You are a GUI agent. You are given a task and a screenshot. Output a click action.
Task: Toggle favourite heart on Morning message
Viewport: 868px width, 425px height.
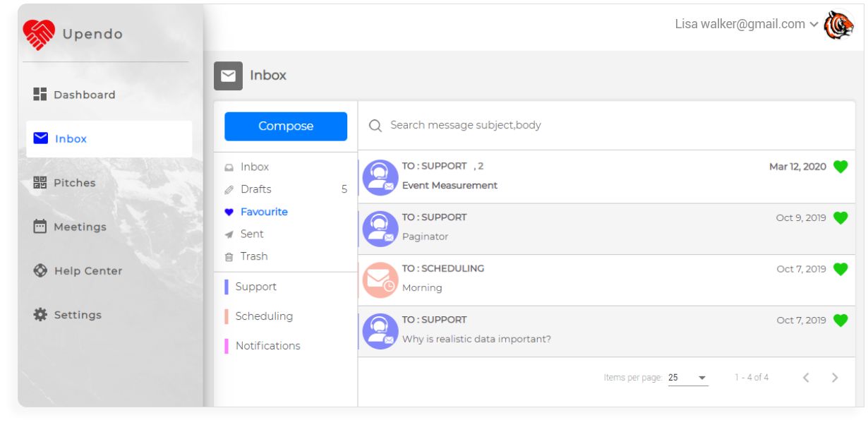point(840,269)
